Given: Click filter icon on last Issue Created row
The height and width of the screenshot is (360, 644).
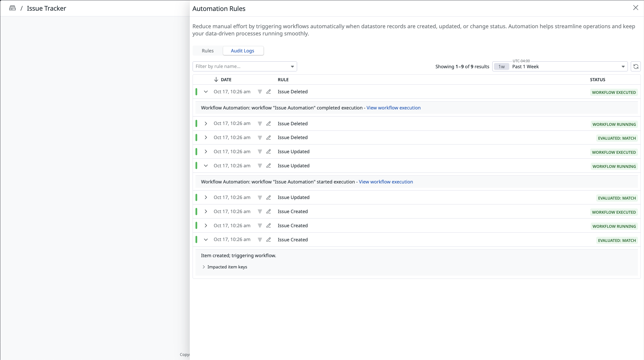Looking at the screenshot, I should click(260, 240).
